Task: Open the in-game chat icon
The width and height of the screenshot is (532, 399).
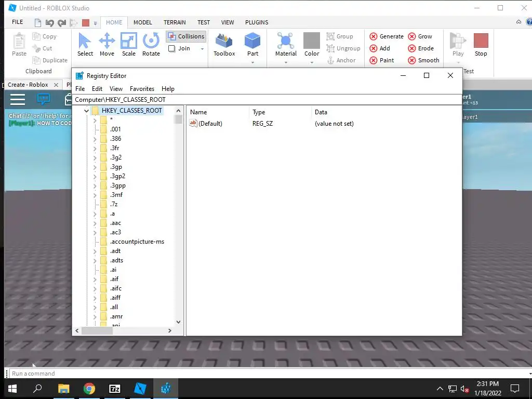Action: pos(44,99)
